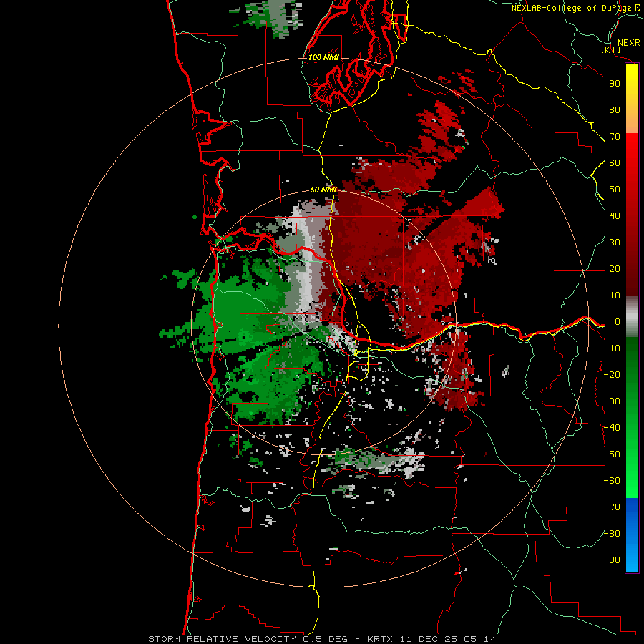Click the "0.5 DEG" elevation text in the footer
This screenshot has height=644, width=644.
pos(326,639)
